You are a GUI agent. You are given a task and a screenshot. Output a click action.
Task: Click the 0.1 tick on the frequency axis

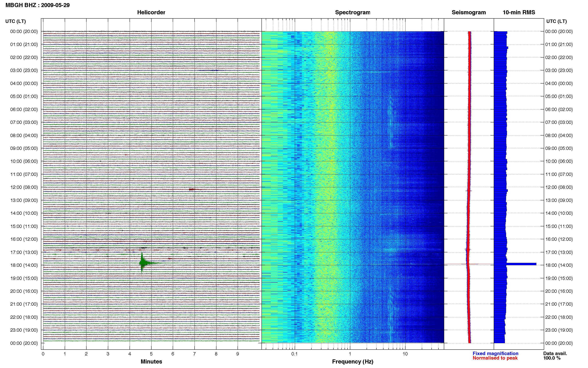coord(295,354)
